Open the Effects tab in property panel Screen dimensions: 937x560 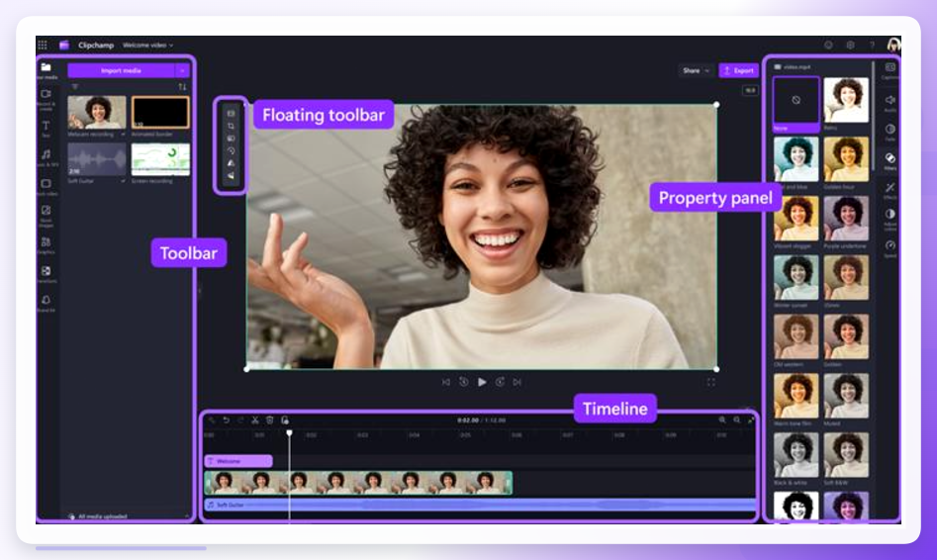pyautogui.click(x=890, y=190)
